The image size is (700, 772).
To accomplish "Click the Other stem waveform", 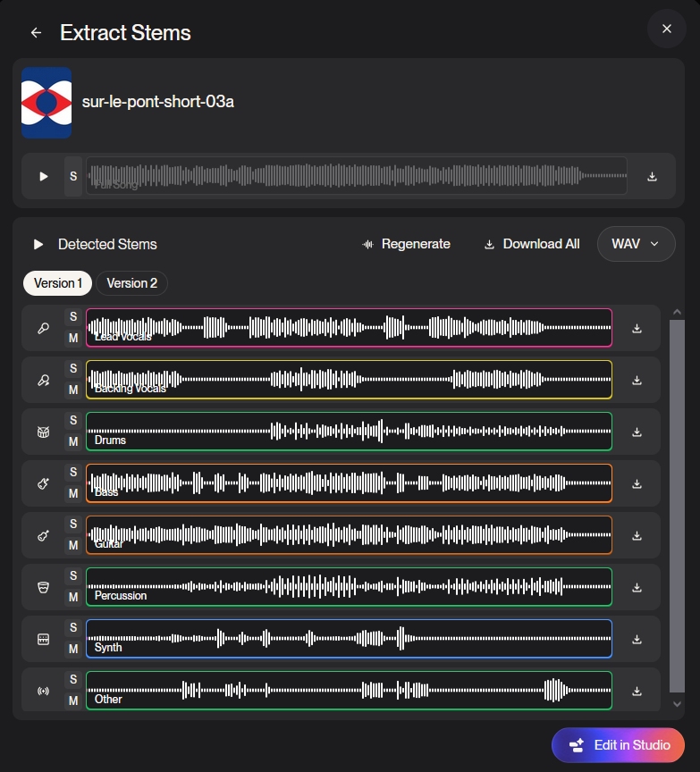I will tap(350, 691).
